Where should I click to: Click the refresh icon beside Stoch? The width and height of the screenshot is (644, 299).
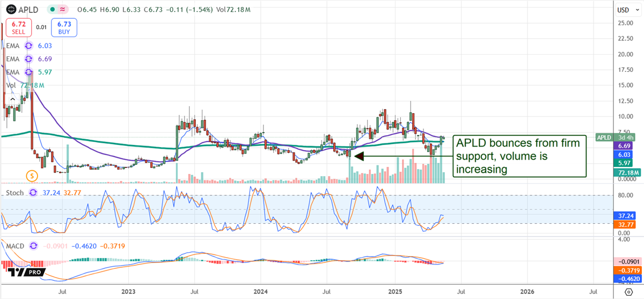tap(34, 192)
